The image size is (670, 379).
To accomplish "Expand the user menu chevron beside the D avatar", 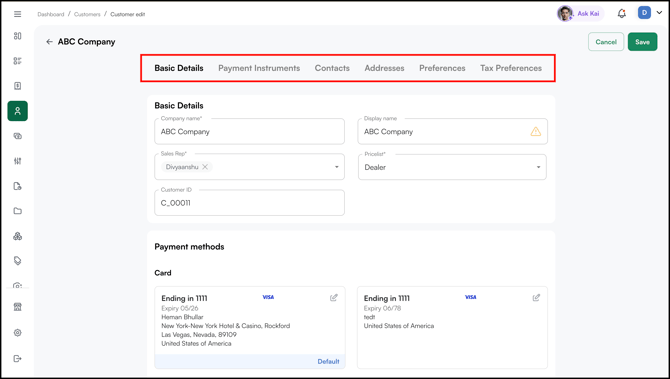I will (x=659, y=13).
